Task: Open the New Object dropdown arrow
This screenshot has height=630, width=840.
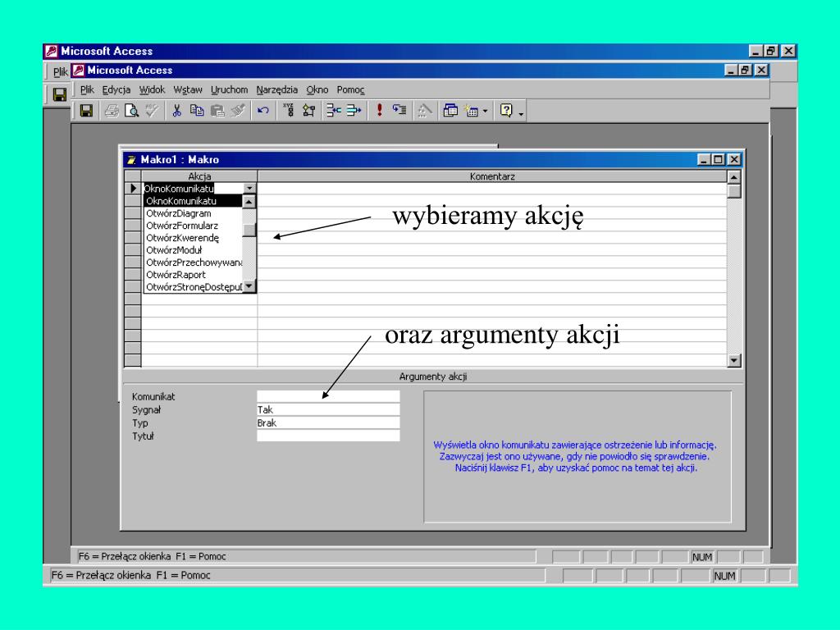Action: coord(485,111)
